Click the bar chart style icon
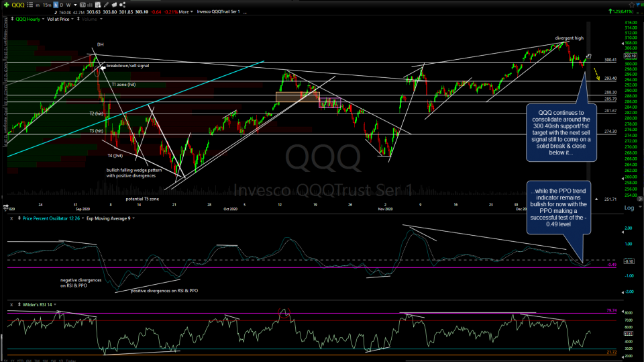Viewport: 644px width, 362px height. (x=90, y=5)
